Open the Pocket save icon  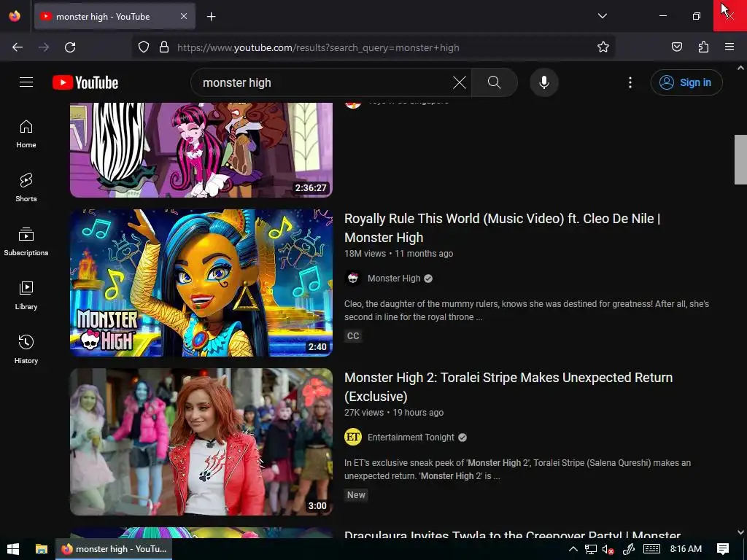pyautogui.click(x=677, y=47)
